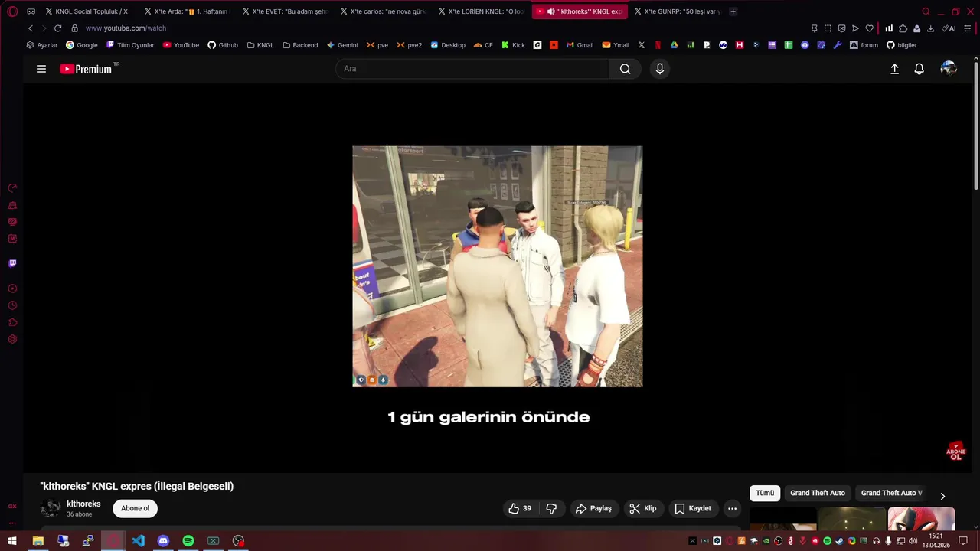Open the browser search-tabs magnifier icon
The width and height of the screenshot is (980, 551).
926,11
